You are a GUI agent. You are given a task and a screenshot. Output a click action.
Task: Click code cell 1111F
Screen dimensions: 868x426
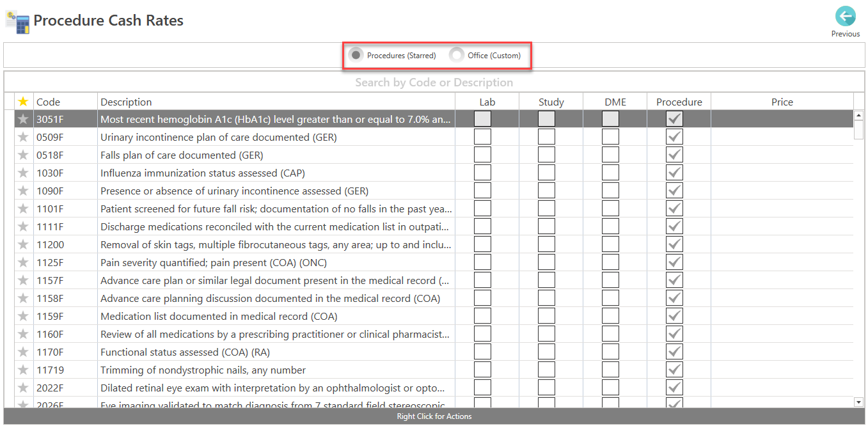pos(65,226)
